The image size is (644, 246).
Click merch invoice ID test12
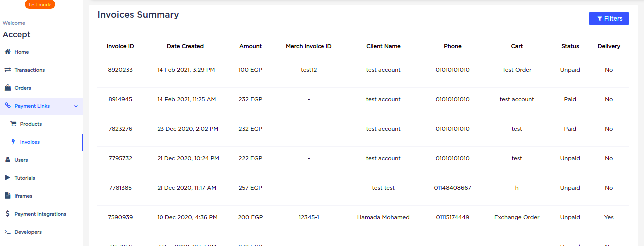309,70
